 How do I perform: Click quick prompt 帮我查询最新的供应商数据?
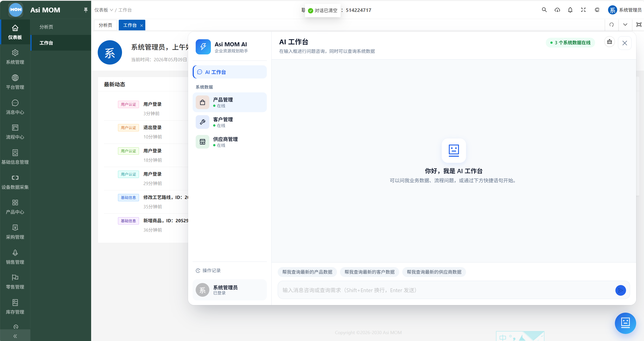(434, 272)
